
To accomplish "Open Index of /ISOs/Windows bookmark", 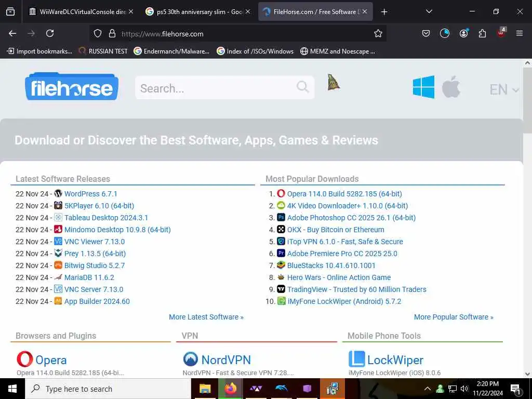I will click(255, 51).
